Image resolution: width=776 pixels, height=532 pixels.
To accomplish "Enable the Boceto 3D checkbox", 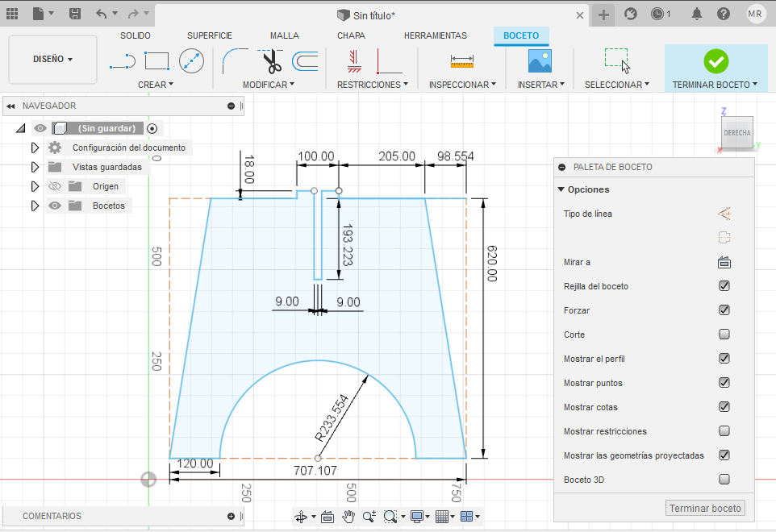I will coord(724,480).
